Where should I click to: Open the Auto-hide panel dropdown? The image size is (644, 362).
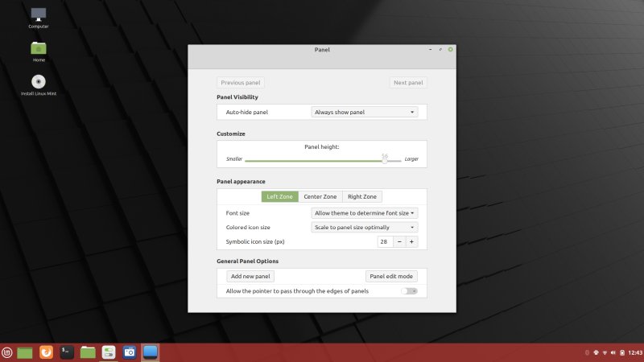pos(365,112)
